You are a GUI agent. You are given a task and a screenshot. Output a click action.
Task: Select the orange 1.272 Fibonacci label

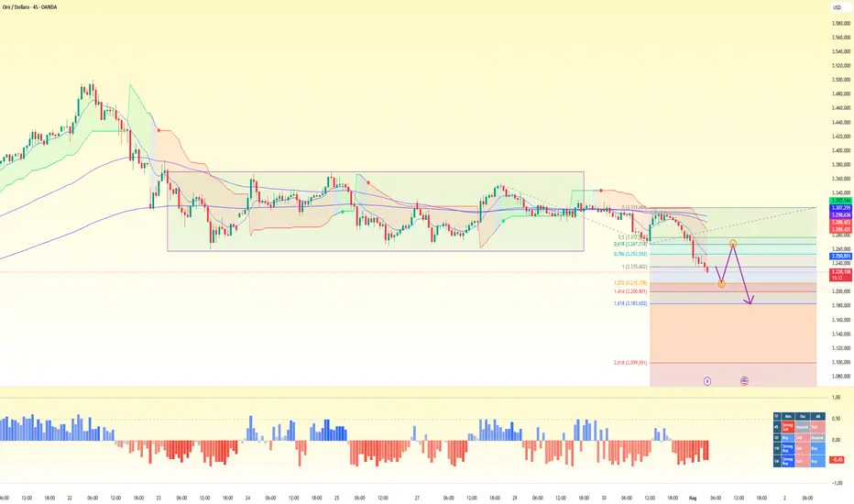pyautogui.click(x=630, y=283)
